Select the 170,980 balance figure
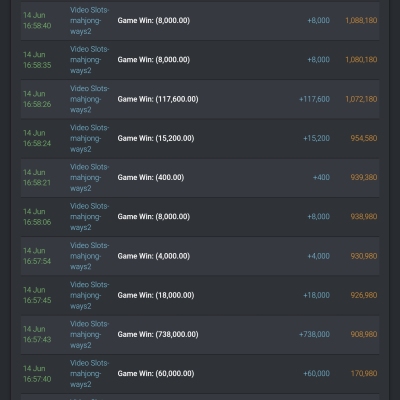The width and height of the screenshot is (400, 400). [364, 374]
